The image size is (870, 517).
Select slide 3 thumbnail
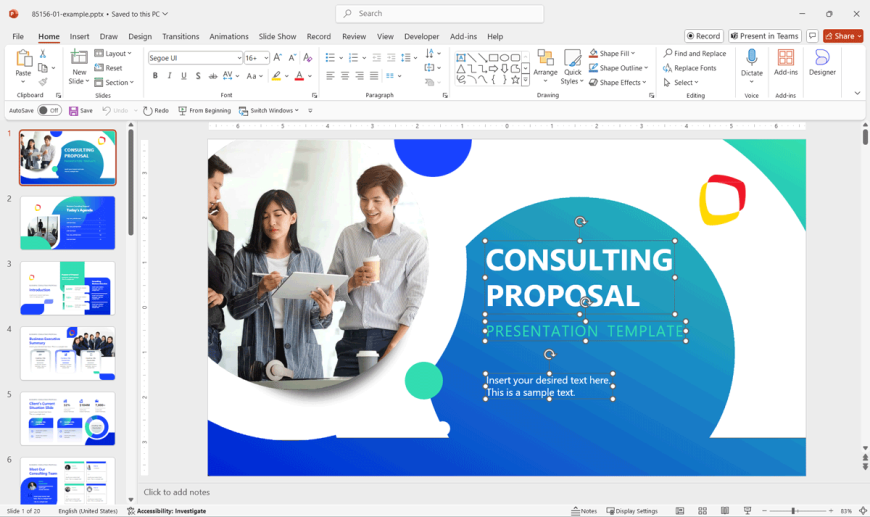tap(68, 288)
